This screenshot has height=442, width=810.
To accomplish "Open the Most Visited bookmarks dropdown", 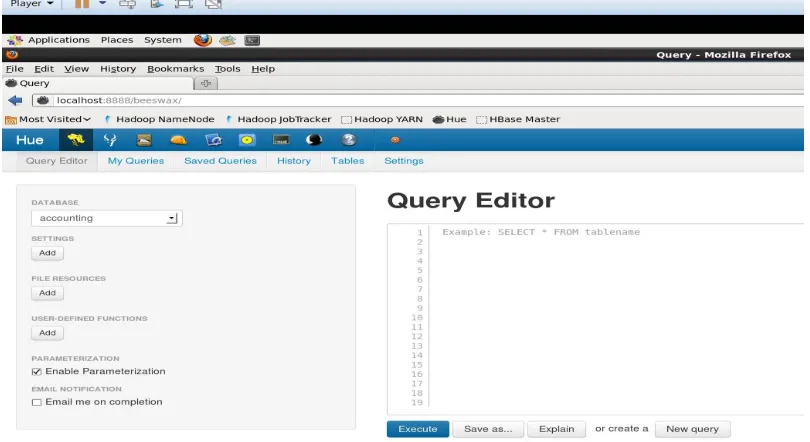I will (x=48, y=119).
